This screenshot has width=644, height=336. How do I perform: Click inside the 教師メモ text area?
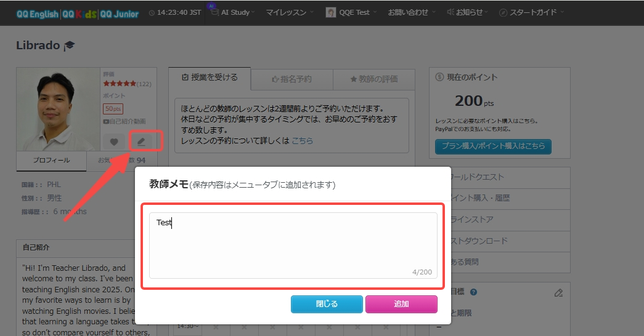293,246
